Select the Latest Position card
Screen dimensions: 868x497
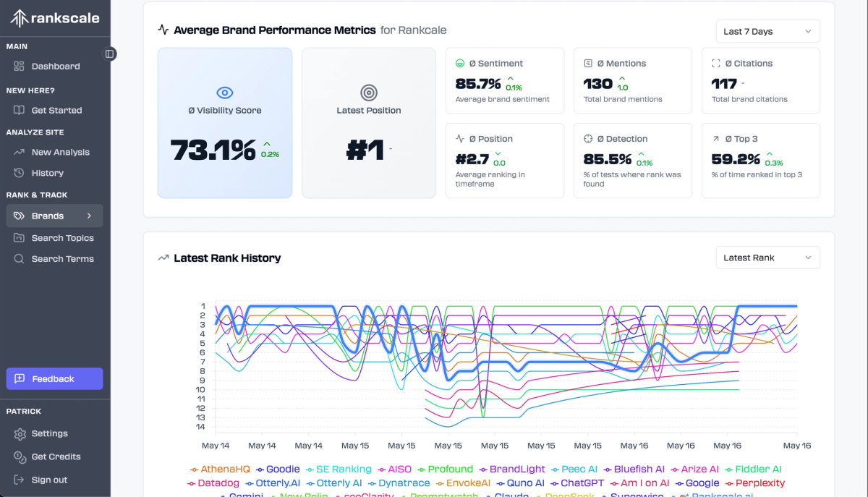click(369, 123)
